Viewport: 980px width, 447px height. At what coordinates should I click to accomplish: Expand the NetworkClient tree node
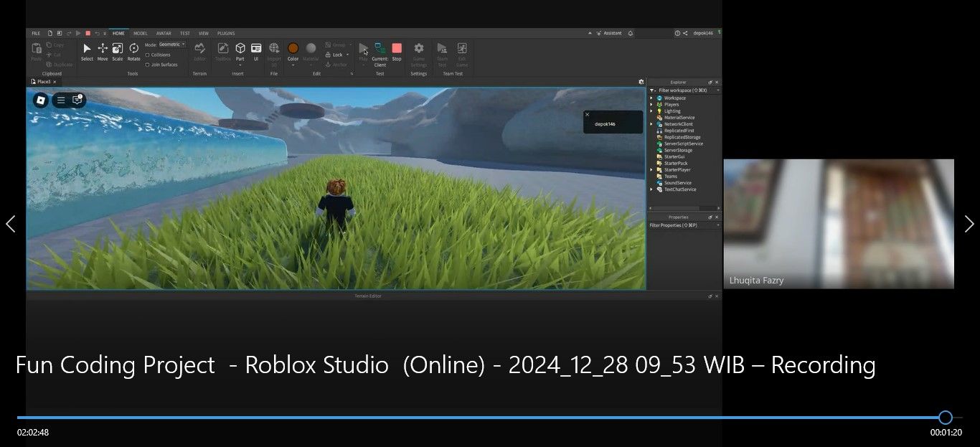click(x=652, y=124)
